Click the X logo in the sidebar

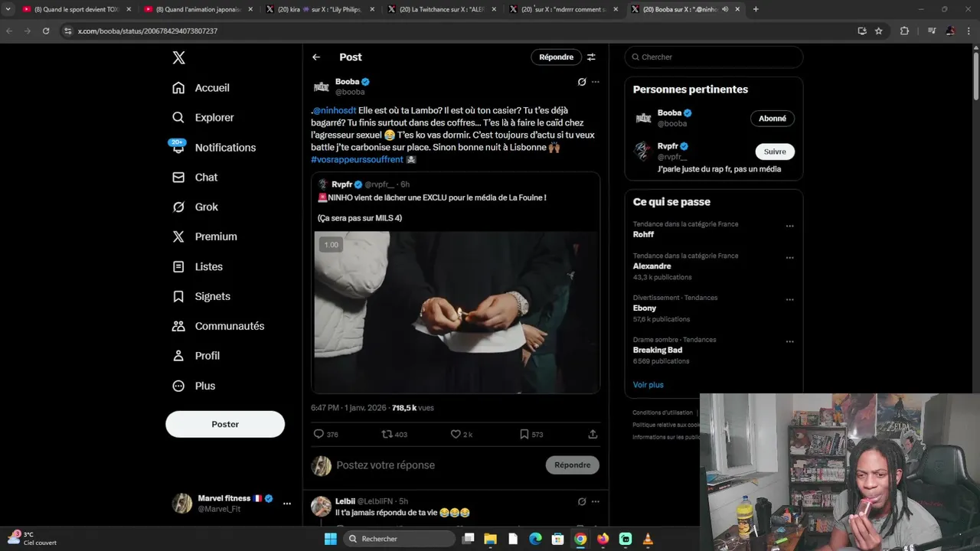(x=178, y=57)
